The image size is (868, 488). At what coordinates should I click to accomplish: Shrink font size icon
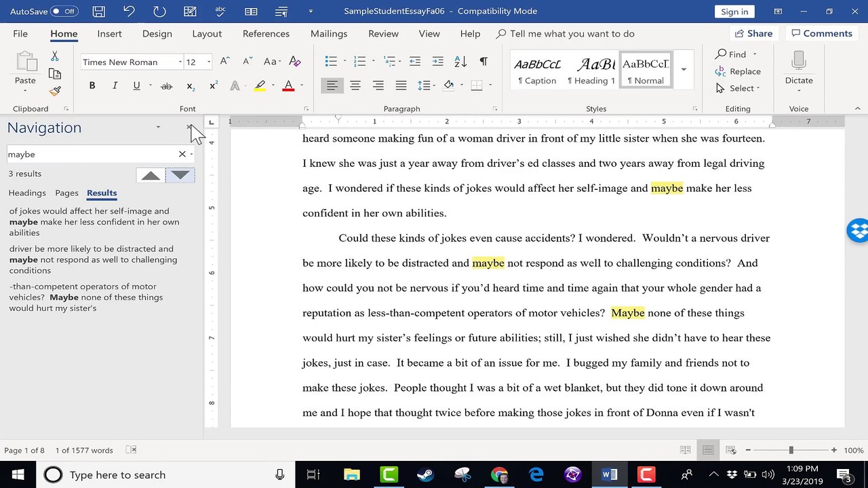pyautogui.click(x=248, y=62)
